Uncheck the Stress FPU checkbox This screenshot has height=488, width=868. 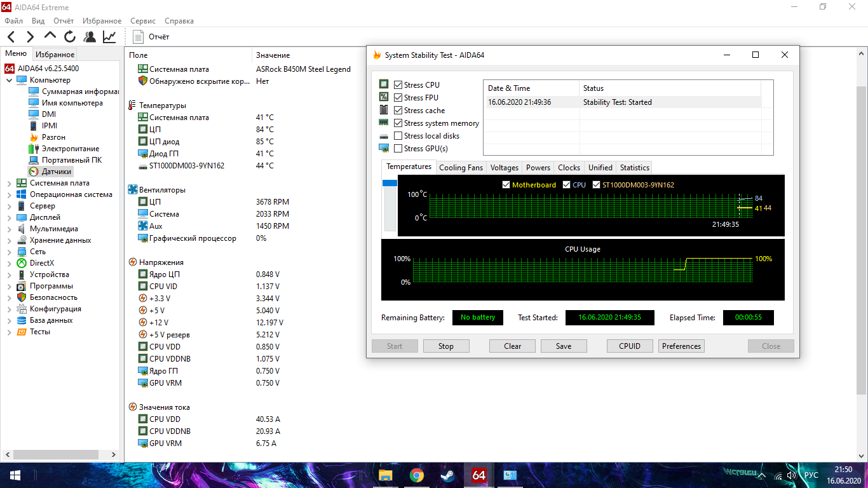(398, 98)
